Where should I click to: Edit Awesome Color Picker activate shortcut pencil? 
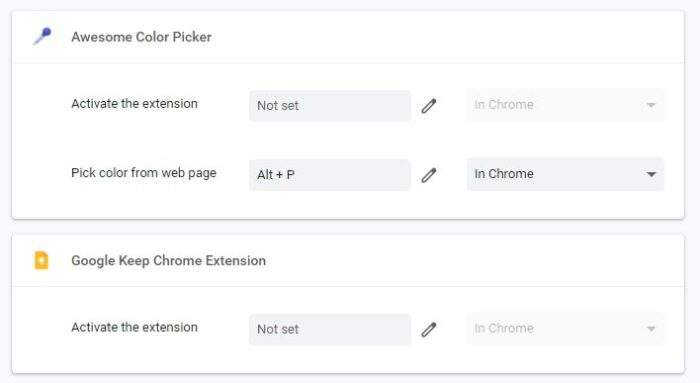click(x=429, y=106)
